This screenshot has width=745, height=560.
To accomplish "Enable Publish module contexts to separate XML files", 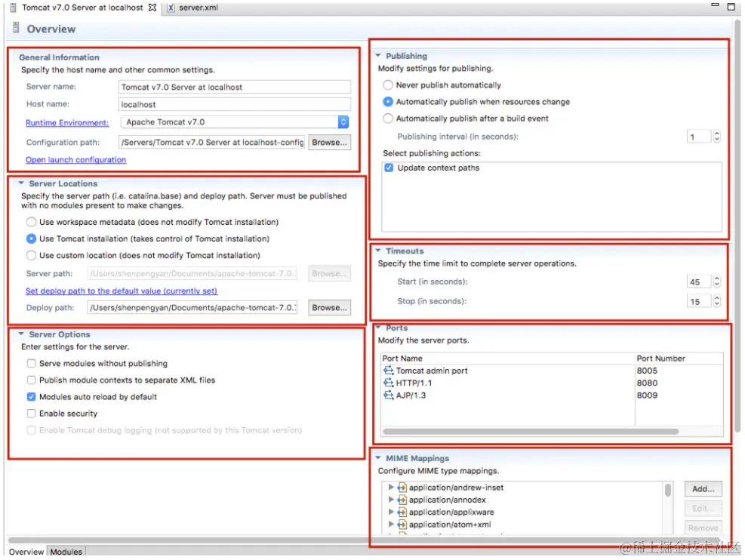I will [x=31, y=380].
